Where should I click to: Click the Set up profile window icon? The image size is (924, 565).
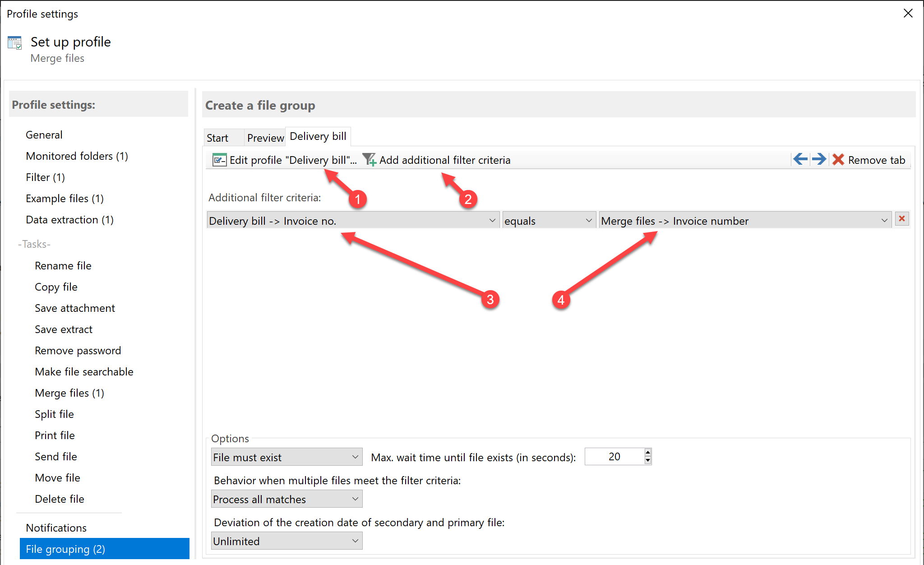coord(14,42)
